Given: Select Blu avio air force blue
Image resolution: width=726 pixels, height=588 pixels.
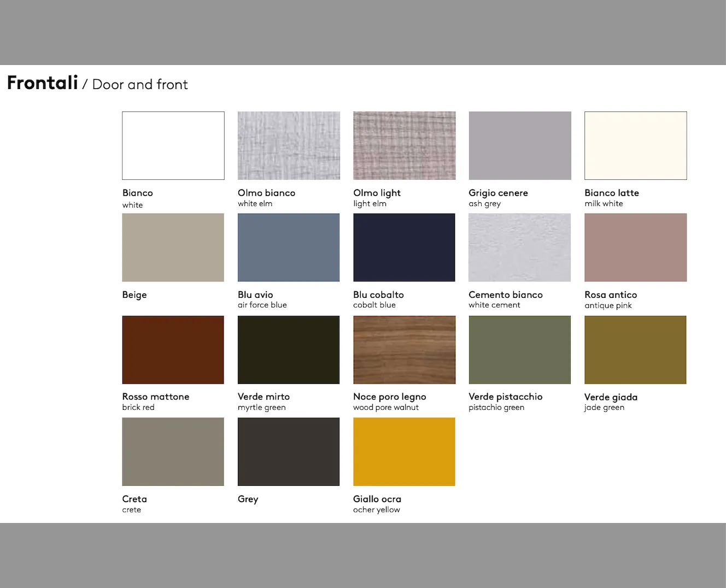Looking at the screenshot, I should [289, 248].
